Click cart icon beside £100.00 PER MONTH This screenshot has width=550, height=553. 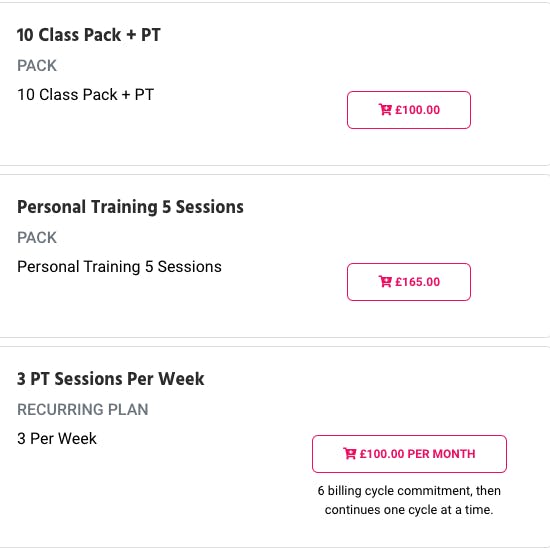point(349,454)
